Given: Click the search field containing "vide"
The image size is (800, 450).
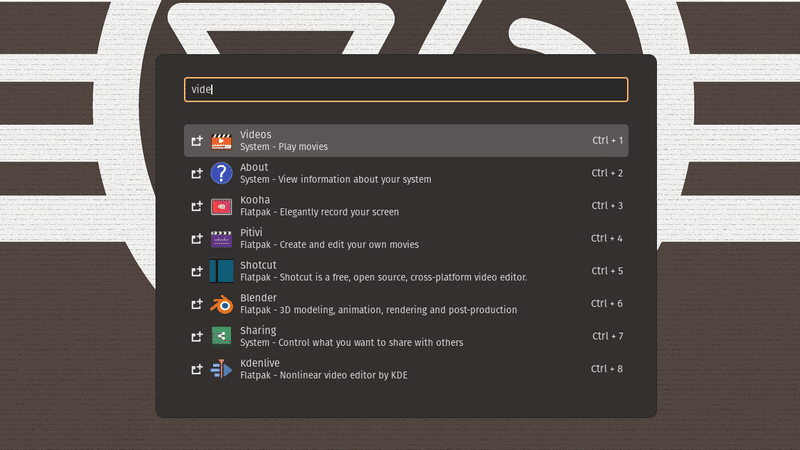Looking at the screenshot, I should coord(406,89).
